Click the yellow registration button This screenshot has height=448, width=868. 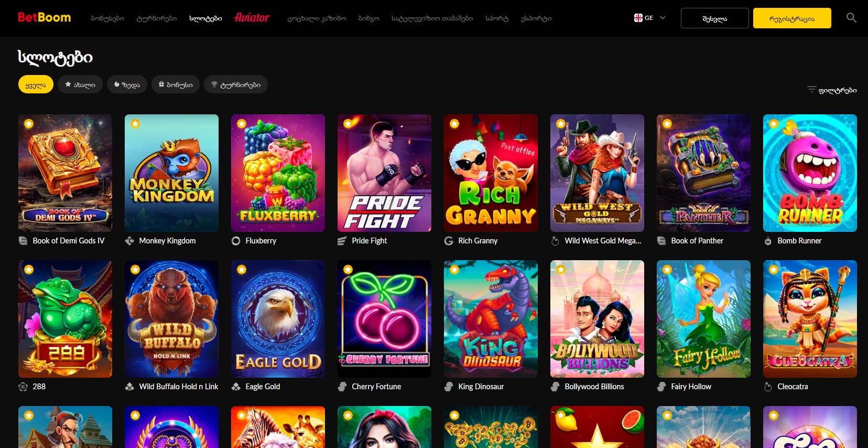pos(792,18)
